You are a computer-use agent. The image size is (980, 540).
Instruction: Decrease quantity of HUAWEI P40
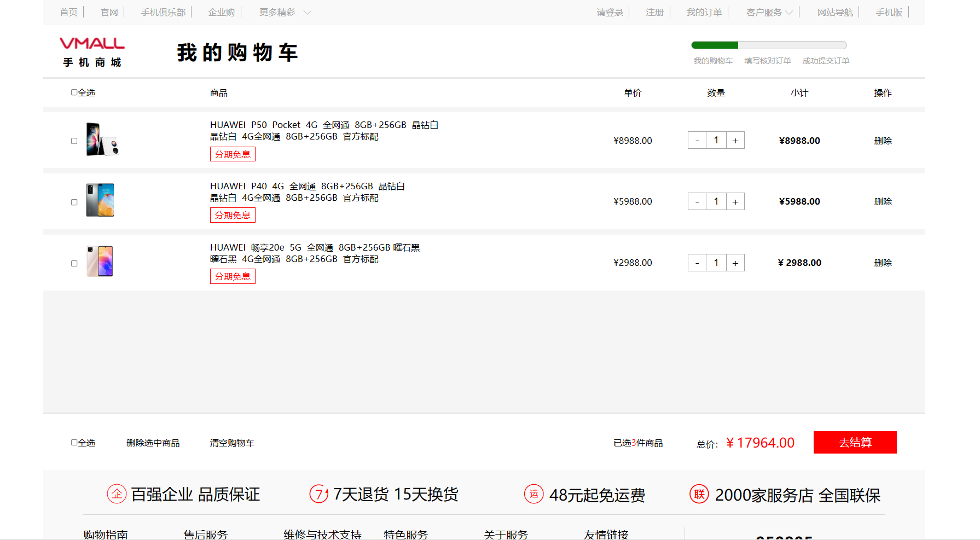click(x=697, y=202)
